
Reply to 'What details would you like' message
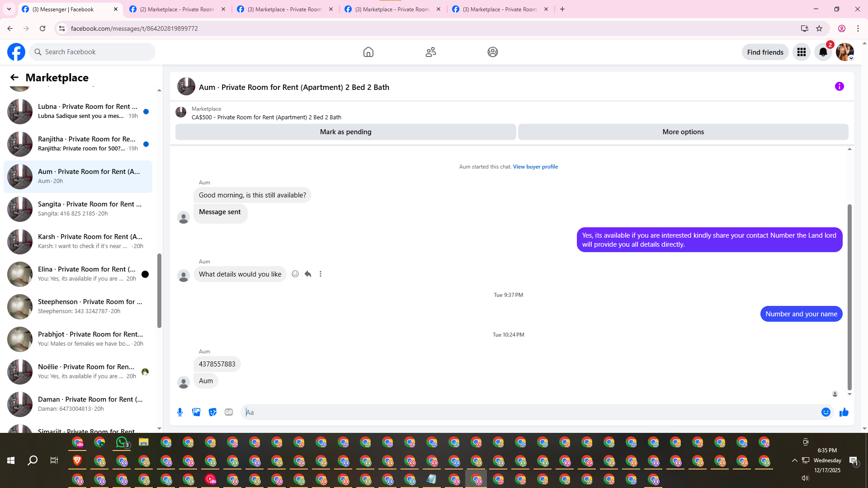308,274
